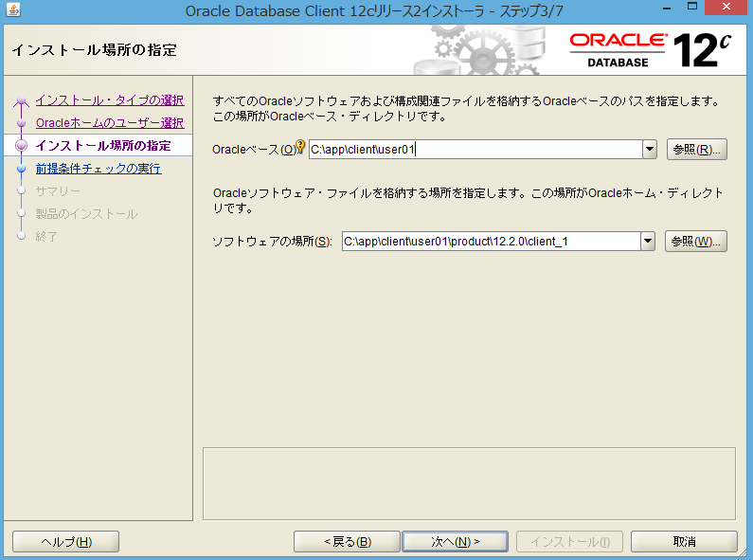Screen dimensions: 753x560
Task: Close the installer window
Action: 726,7
